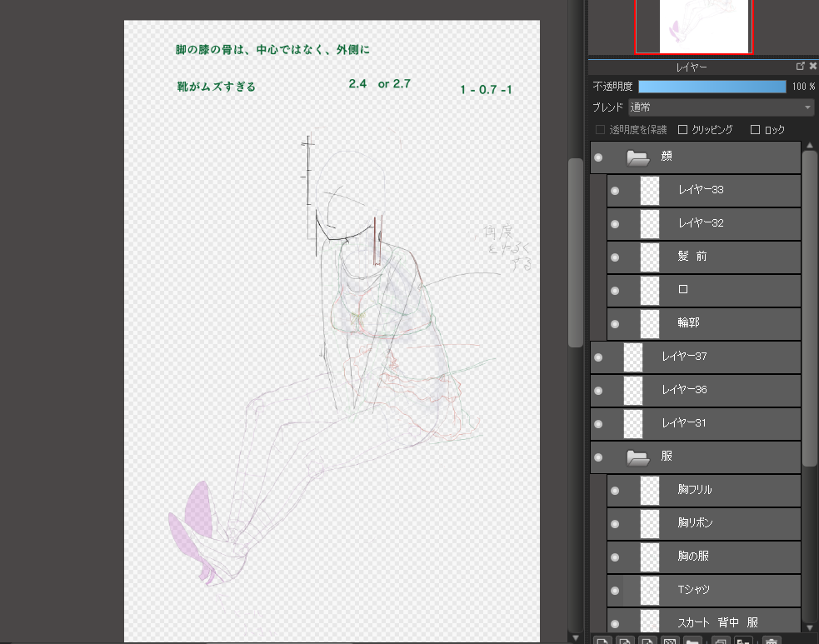This screenshot has height=644, width=819.
Task: Select the Tシャツ layer thumbnail
Action: 650,591
